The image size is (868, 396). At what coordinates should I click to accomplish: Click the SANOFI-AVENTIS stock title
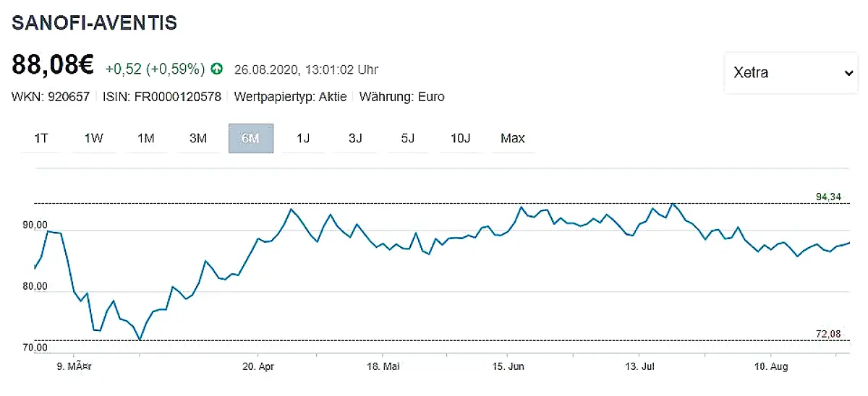94,22
